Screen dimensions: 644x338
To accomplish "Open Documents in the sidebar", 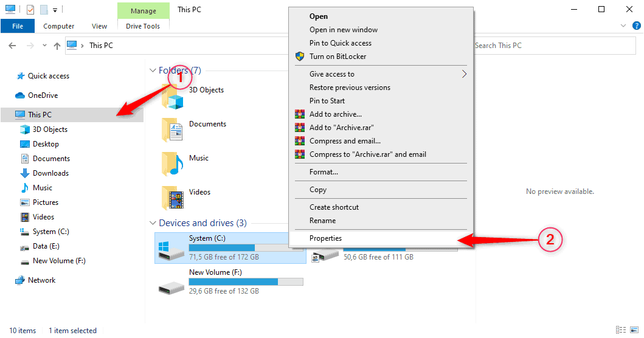I will [x=51, y=159].
